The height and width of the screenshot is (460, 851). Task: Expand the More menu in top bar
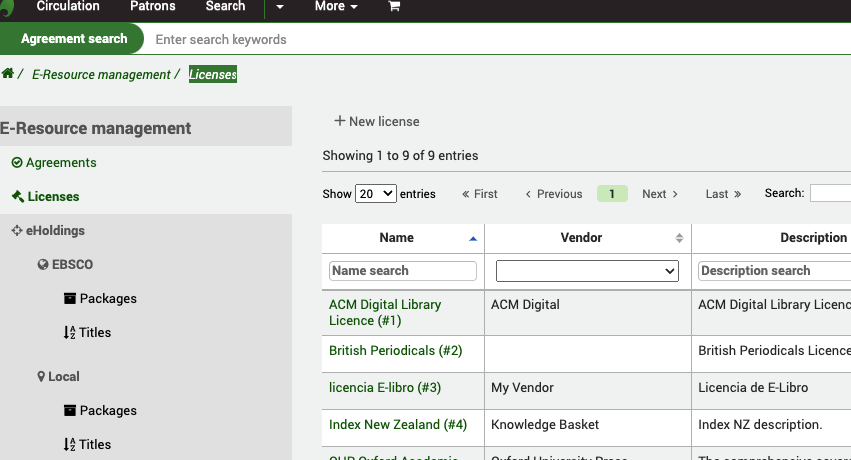point(335,6)
